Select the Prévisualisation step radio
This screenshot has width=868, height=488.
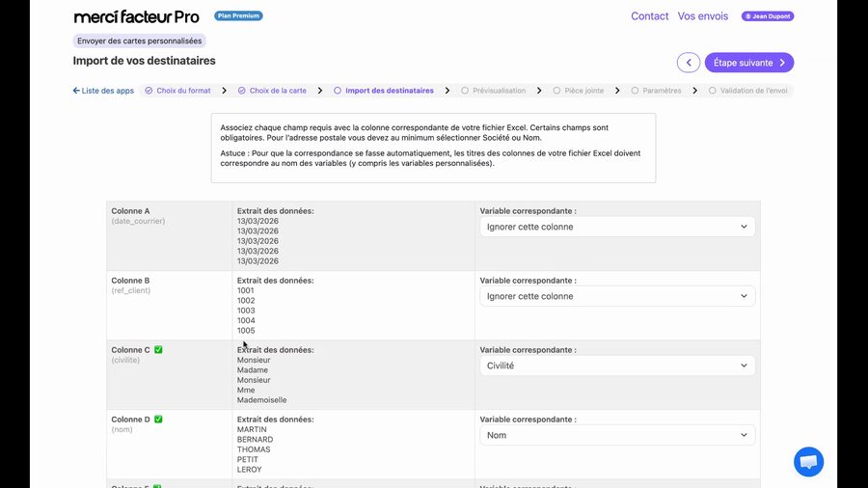(x=465, y=91)
